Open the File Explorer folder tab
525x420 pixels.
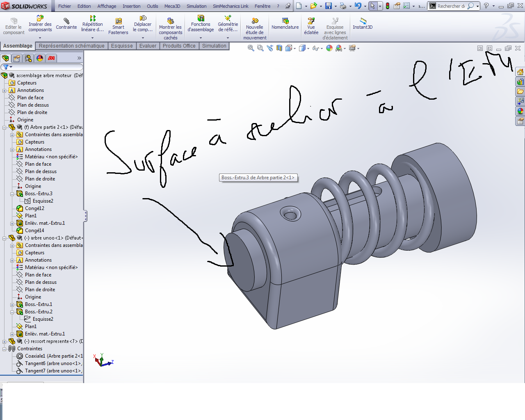(520, 91)
